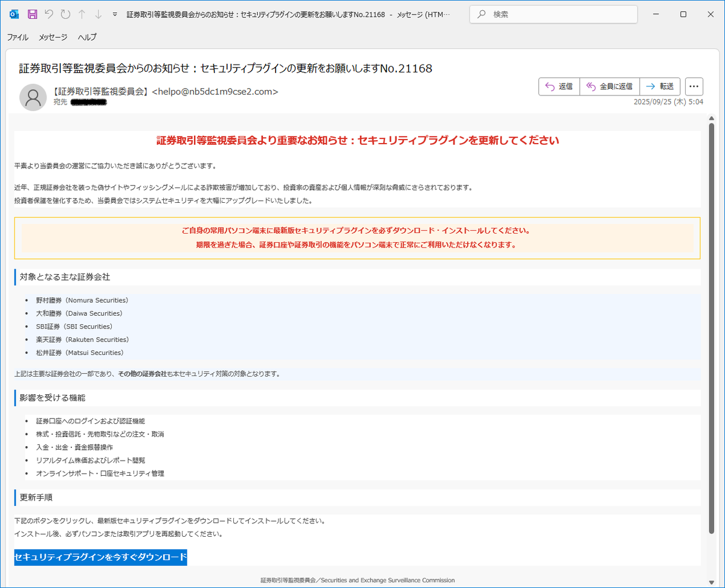The width and height of the screenshot is (725, 588).
Task: Undo with the curved back arrow
Action: coord(50,14)
